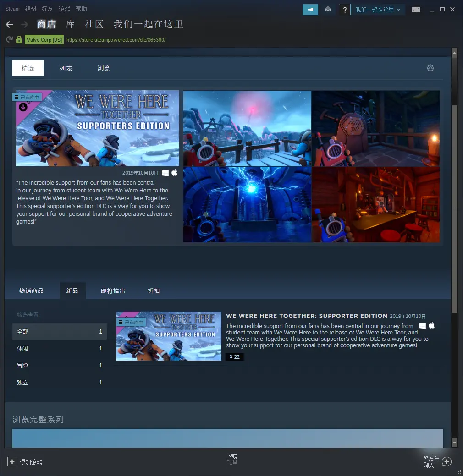Screen dimensions: 463x476
Task: Click the scrollbar down arrow
Action: tap(454, 442)
